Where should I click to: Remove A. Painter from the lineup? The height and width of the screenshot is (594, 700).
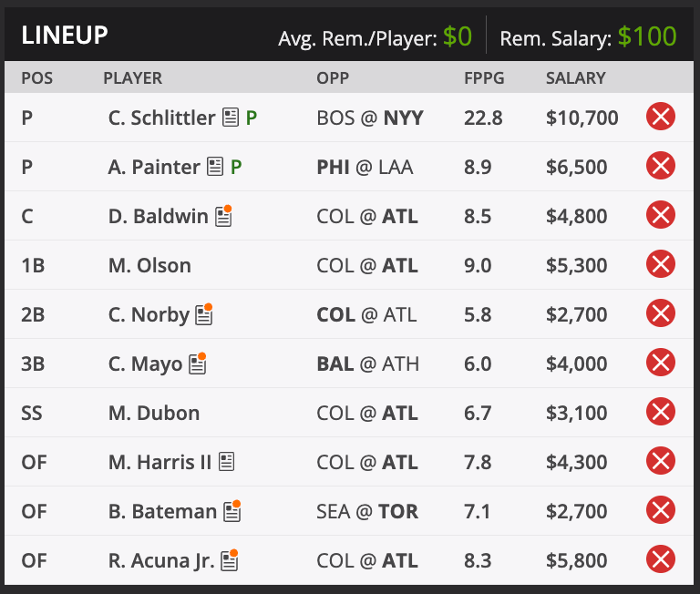(x=660, y=166)
